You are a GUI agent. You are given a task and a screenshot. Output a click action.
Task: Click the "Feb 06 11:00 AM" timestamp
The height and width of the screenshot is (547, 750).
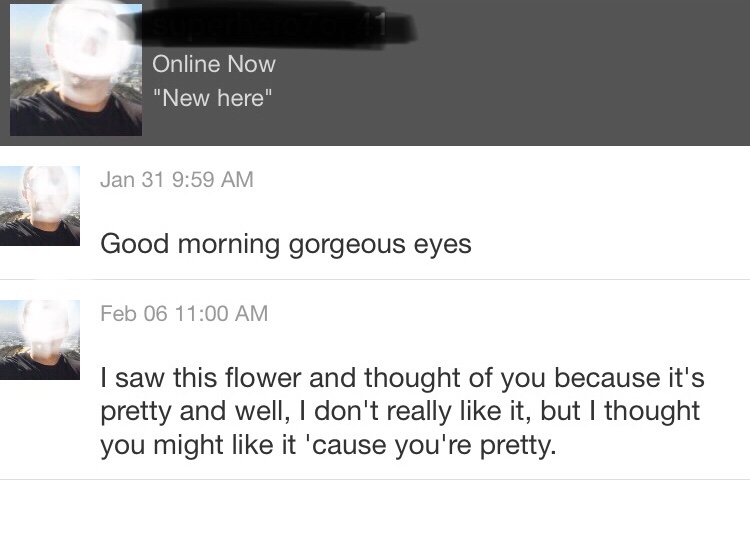pyautogui.click(x=184, y=313)
